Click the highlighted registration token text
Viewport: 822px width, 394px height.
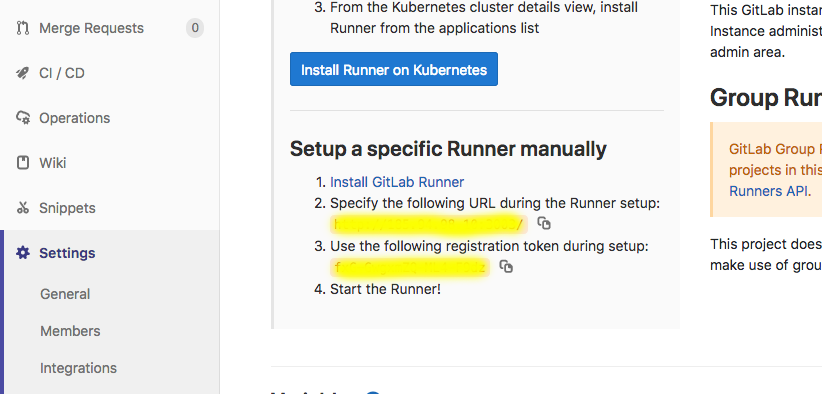point(410,268)
